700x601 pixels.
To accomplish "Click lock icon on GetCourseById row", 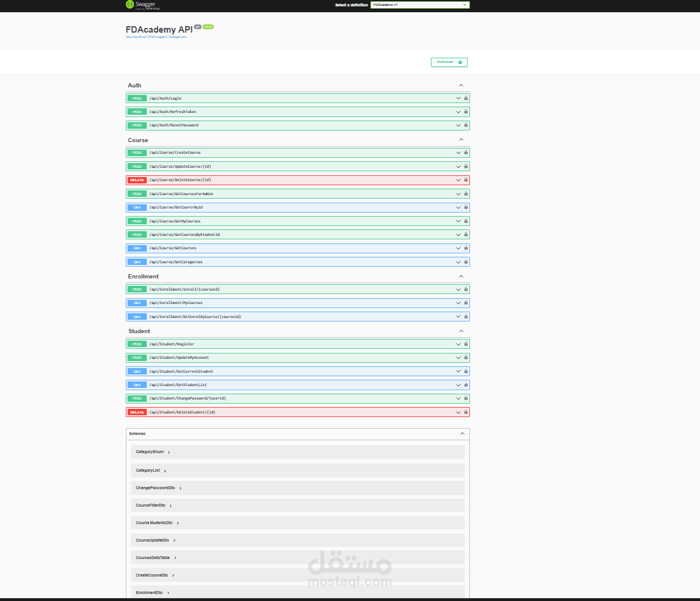I will [466, 207].
